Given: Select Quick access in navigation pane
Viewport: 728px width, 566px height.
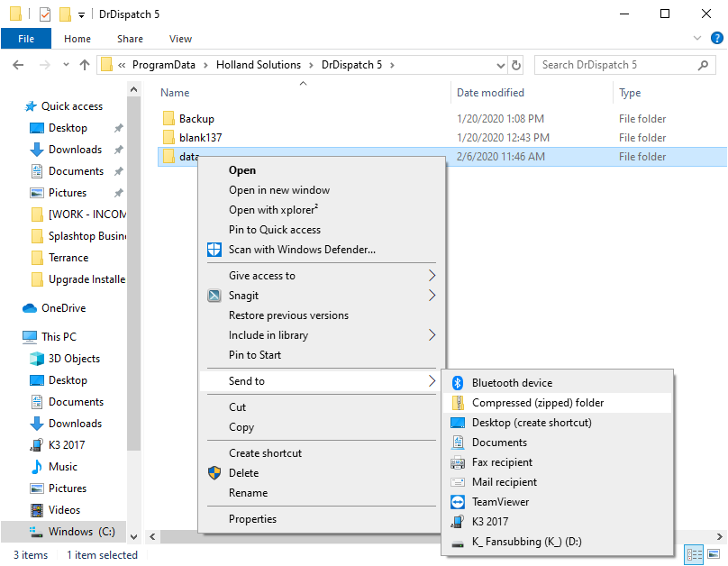Looking at the screenshot, I should click(71, 106).
